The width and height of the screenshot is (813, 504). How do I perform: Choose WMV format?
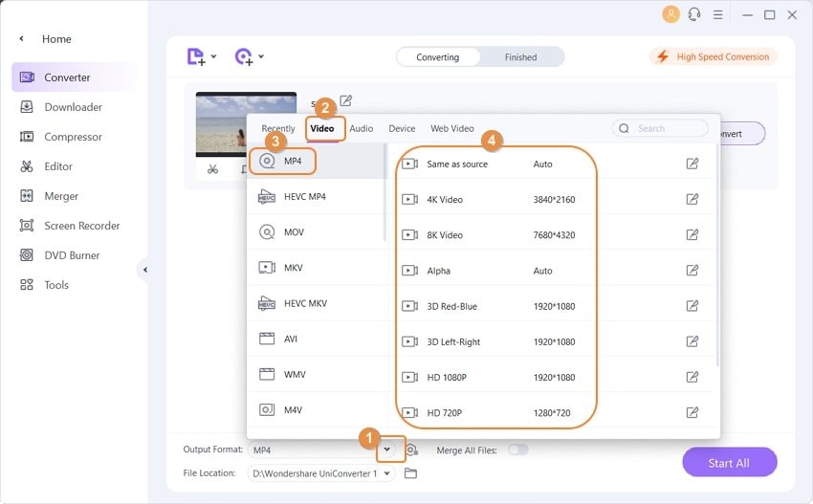pos(316,374)
